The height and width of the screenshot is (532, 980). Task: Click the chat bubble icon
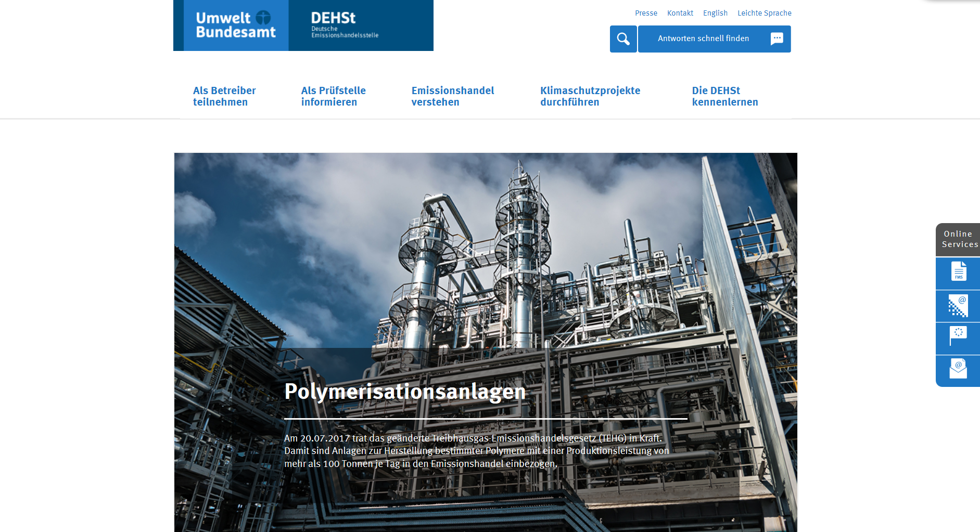[x=777, y=39]
